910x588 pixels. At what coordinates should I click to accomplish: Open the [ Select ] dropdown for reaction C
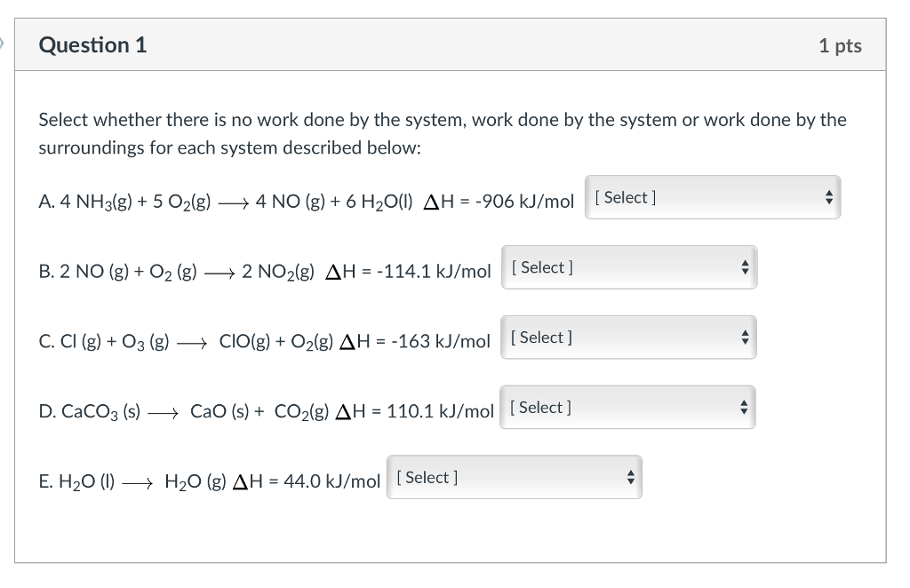tap(628, 337)
